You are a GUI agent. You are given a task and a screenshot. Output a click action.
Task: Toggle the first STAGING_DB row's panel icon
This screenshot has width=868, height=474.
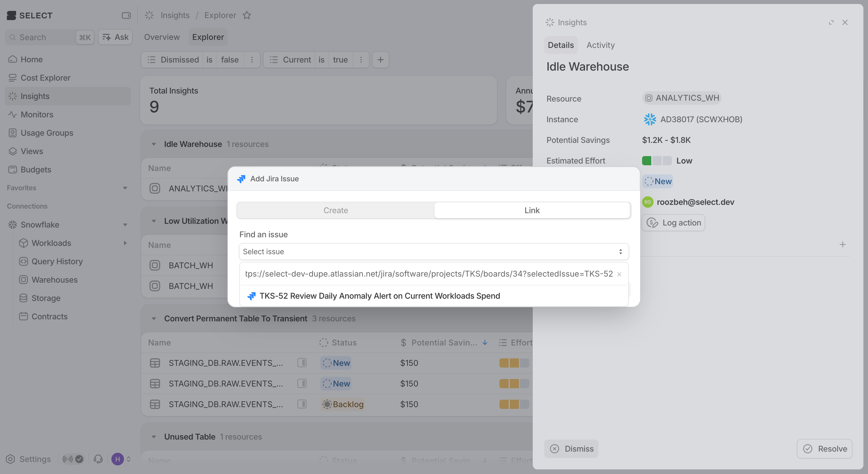coord(302,363)
